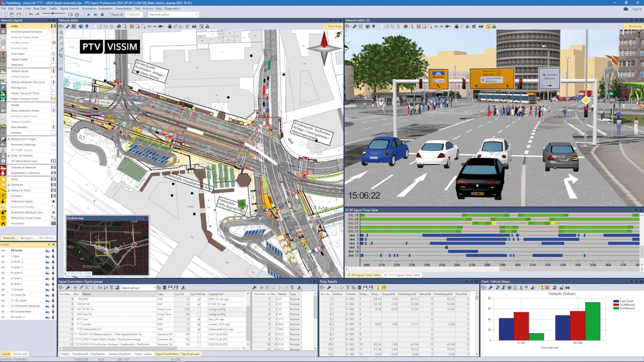Toggle visibility of 21: 3D scene level

point(3,300)
